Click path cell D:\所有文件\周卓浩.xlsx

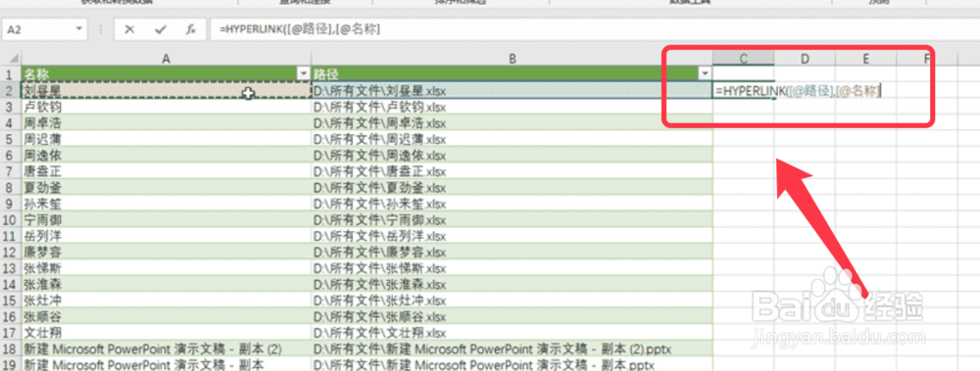[512, 122]
